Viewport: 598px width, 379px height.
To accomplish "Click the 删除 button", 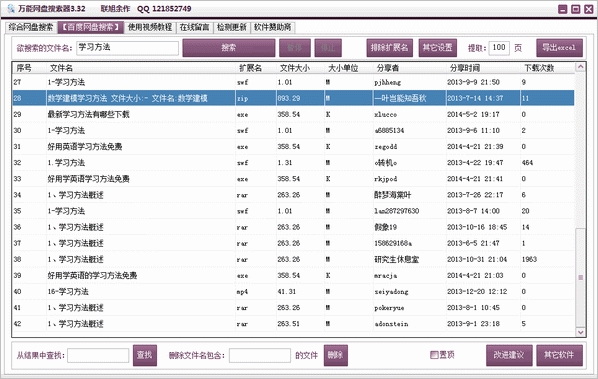I will point(335,355).
